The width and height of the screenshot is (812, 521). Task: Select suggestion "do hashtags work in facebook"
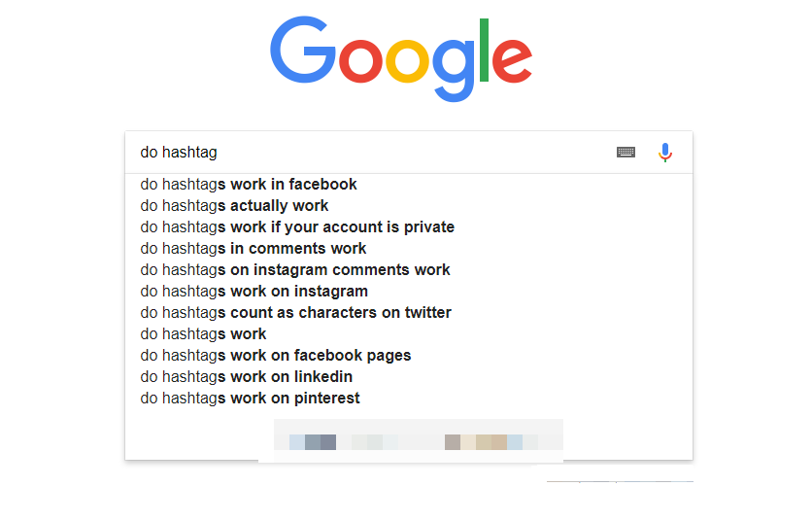[x=249, y=185]
